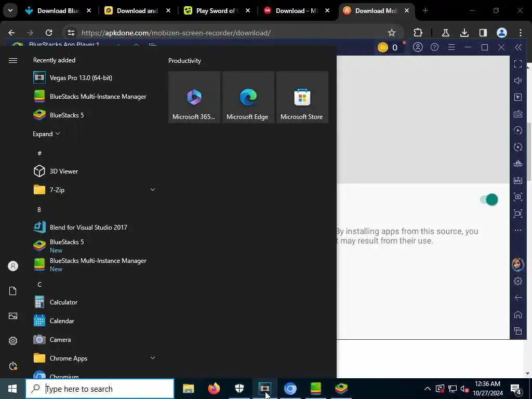Switch to Play Sword of tab
532x399 pixels.
(217, 10)
